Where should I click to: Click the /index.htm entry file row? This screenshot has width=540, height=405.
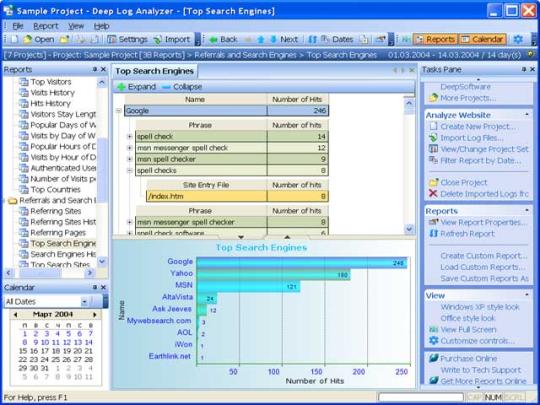pyautogui.click(x=237, y=196)
